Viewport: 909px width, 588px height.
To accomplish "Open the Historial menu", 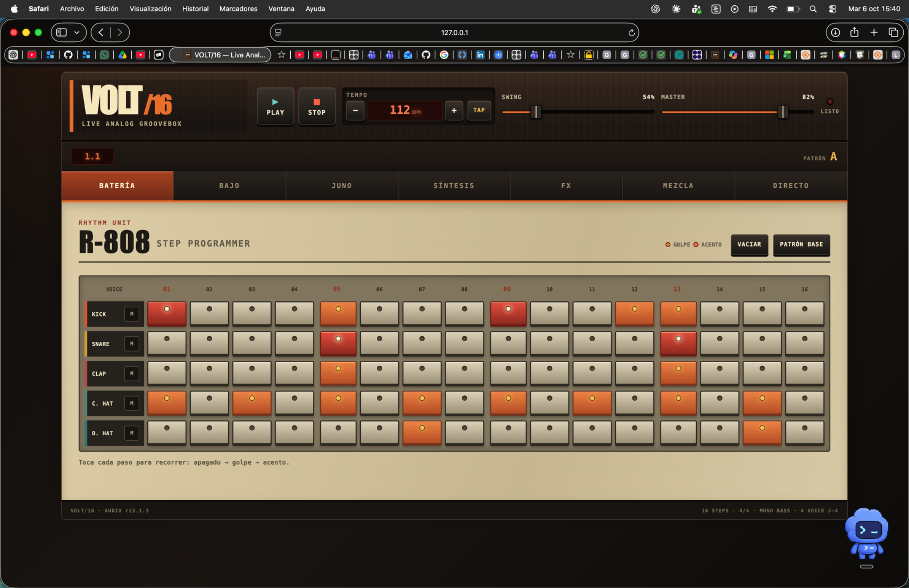I will click(195, 8).
